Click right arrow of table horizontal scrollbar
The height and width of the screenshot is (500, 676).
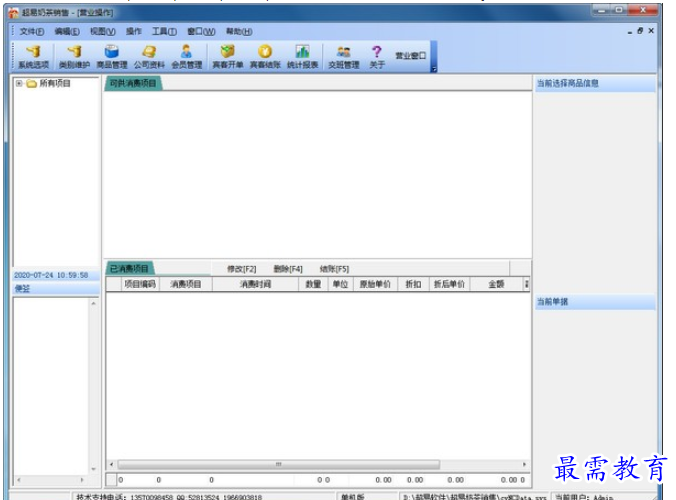pyautogui.click(x=524, y=464)
